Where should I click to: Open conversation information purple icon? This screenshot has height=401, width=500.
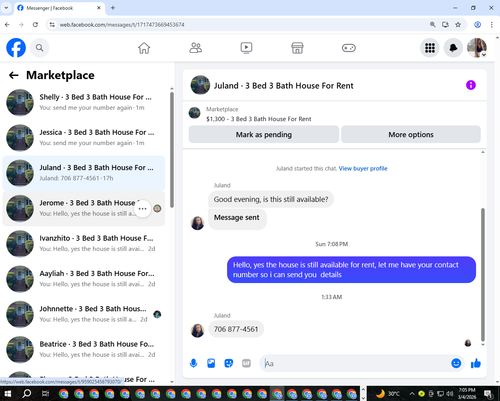coord(471,85)
